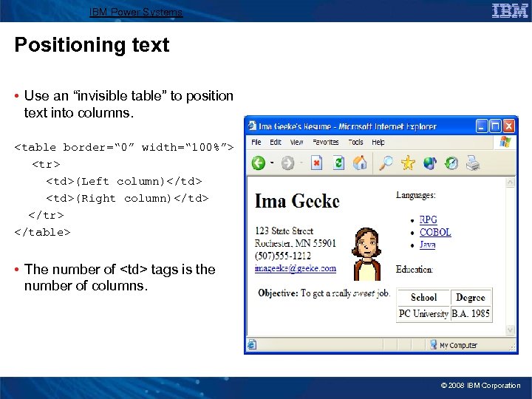The width and height of the screenshot is (532, 399).
Task: Click the (Right column) code line
Action: pos(127,198)
